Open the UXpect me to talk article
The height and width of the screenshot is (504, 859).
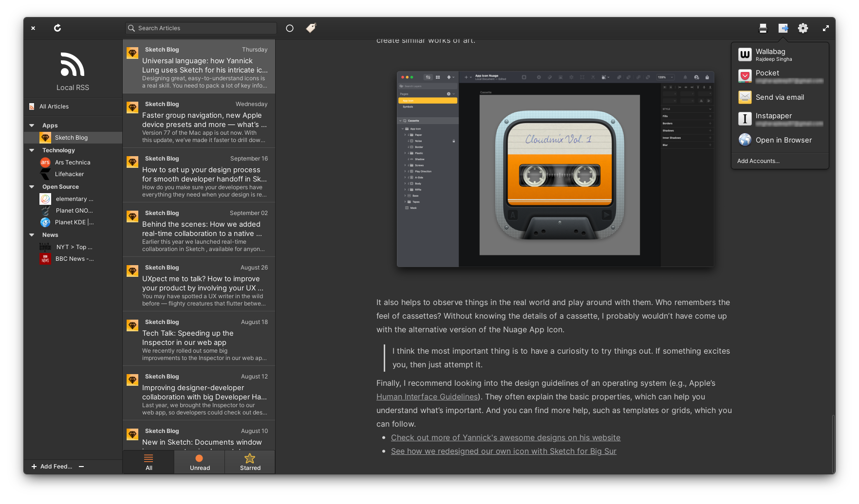pyautogui.click(x=199, y=285)
